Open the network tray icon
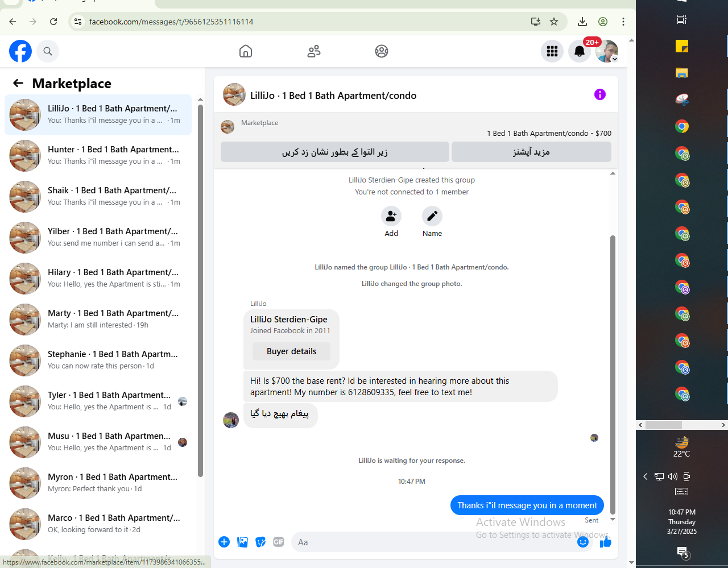Screen dimensions: 728x568 click(659, 476)
